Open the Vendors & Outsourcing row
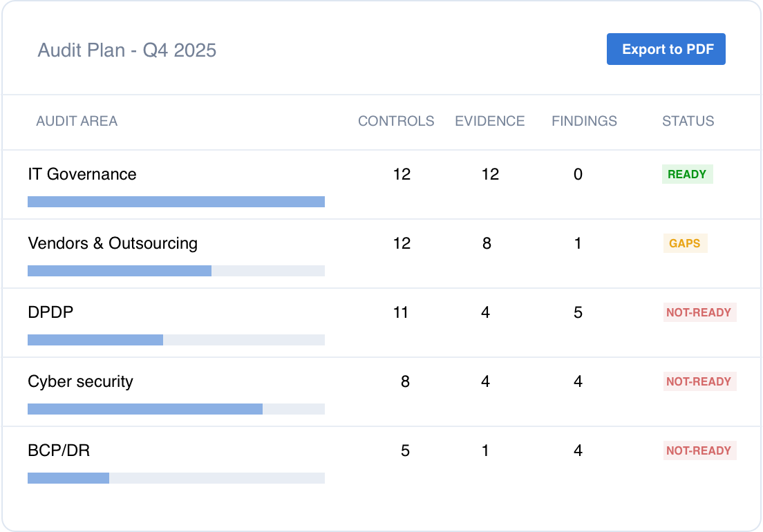The image size is (763, 532). coord(113,243)
